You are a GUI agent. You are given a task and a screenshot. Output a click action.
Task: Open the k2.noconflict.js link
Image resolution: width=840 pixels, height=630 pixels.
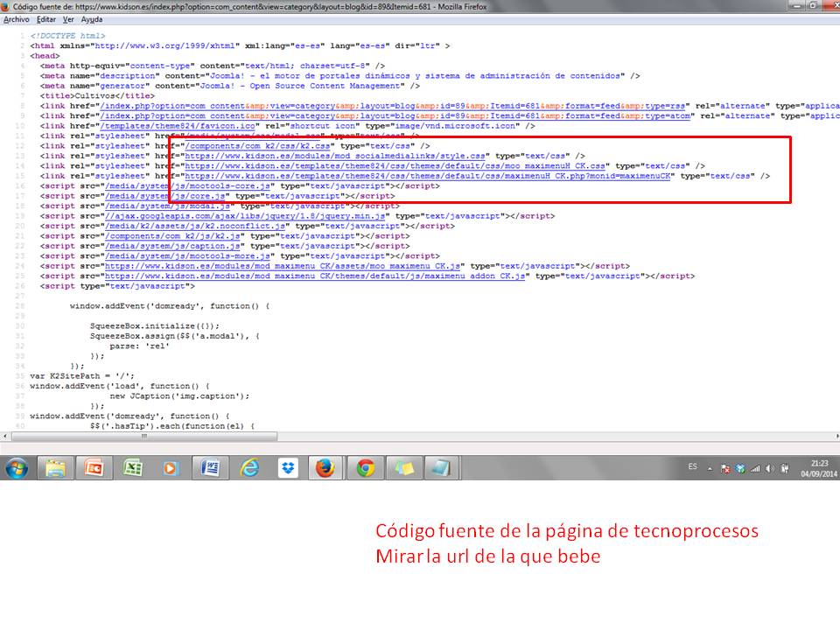coord(195,227)
